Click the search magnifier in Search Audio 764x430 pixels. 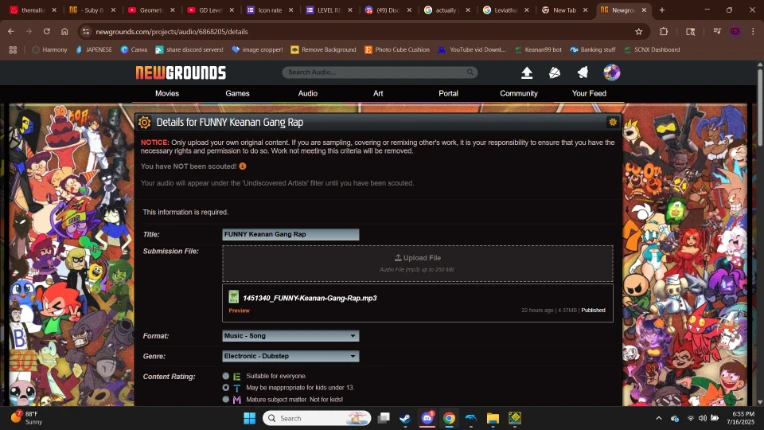click(470, 72)
